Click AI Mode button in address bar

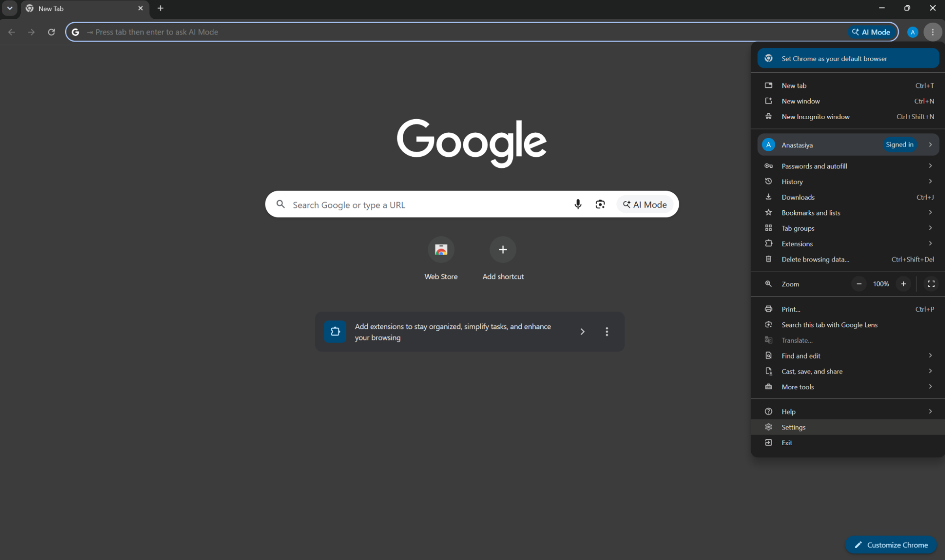[871, 32]
